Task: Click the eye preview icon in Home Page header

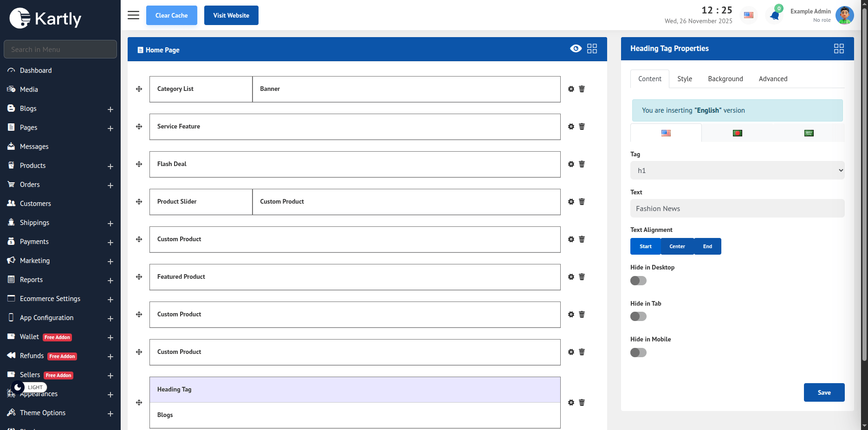Action: 576,49
